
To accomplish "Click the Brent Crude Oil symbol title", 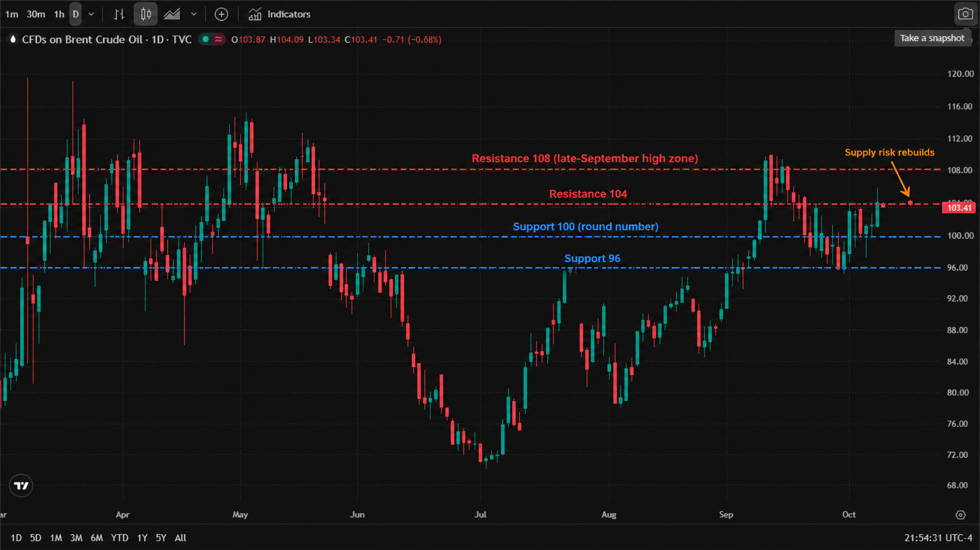I will [x=107, y=39].
